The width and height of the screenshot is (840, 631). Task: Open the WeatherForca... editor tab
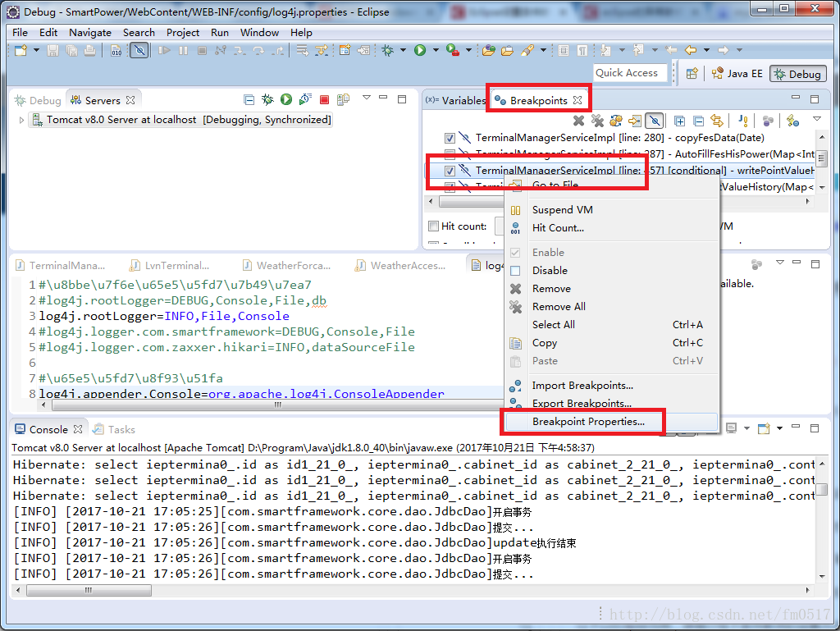point(286,266)
